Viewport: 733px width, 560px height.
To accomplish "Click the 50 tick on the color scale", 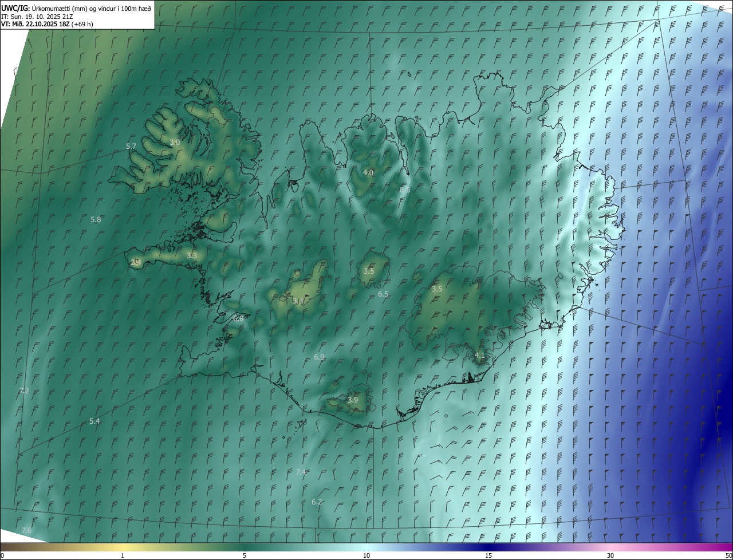I will [x=728, y=555].
